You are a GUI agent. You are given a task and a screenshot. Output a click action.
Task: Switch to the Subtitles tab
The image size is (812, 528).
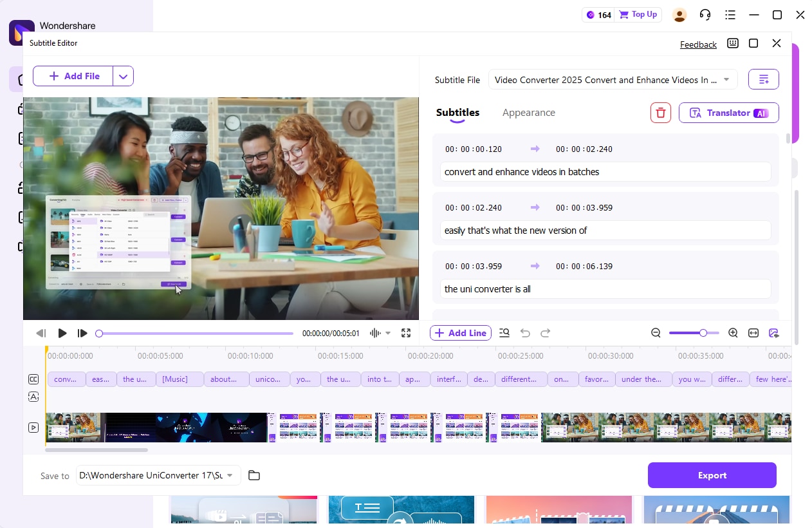coord(457,113)
